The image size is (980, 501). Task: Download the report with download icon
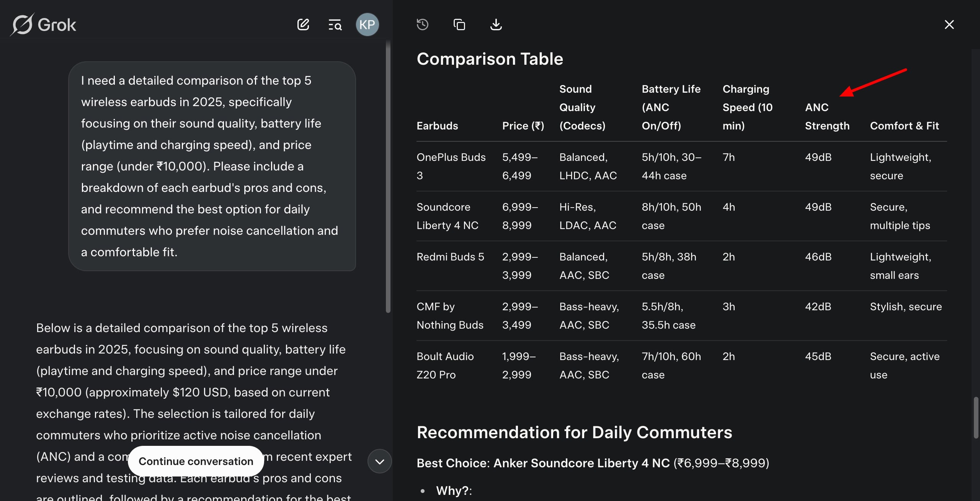(496, 25)
